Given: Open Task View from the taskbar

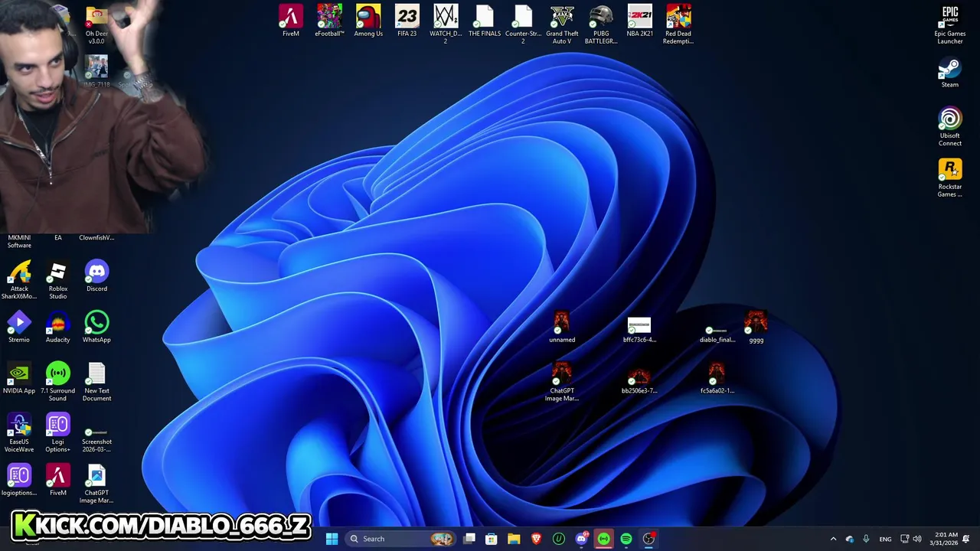Looking at the screenshot, I should point(469,539).
